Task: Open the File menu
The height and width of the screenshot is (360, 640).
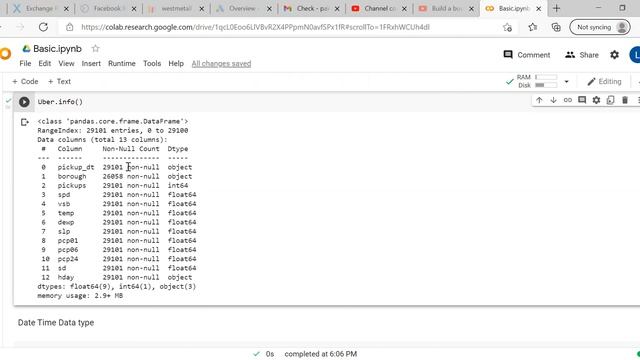Action: [25, 64]
